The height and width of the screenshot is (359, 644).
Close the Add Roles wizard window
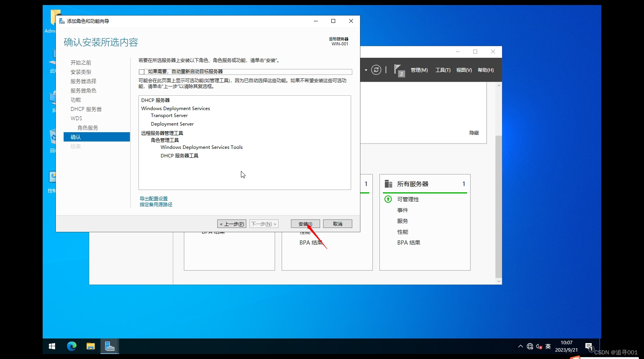(351, 21)
